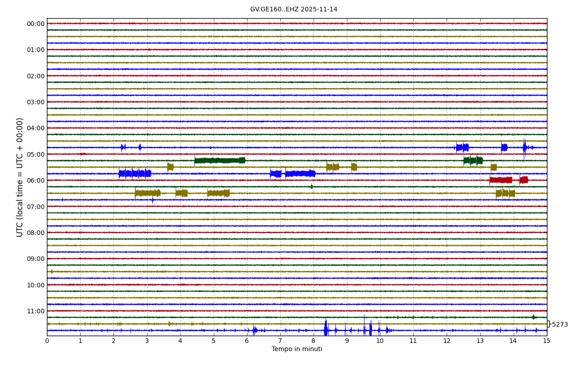Select the blue spike near minute 8.4 on bottom trace
588x373 pixels.
coord(326,330)
